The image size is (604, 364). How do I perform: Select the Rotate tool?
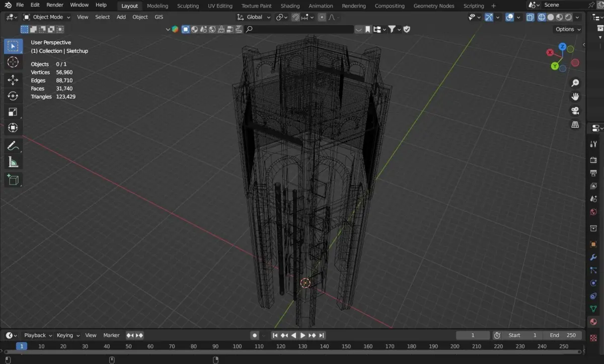click(13, 96)
